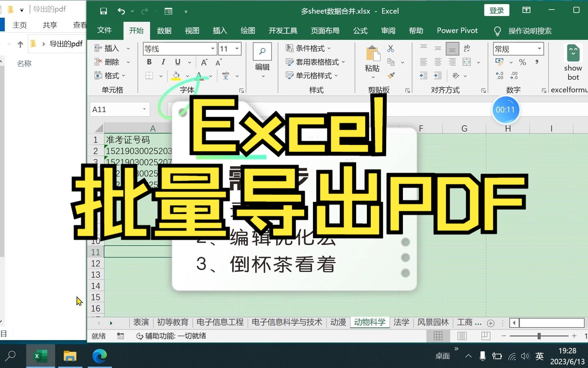Viewport: 588px width, 368px height.
Task: Open File Explorer from taskbar
Action: pyautogui.click(x=70, y=356)
